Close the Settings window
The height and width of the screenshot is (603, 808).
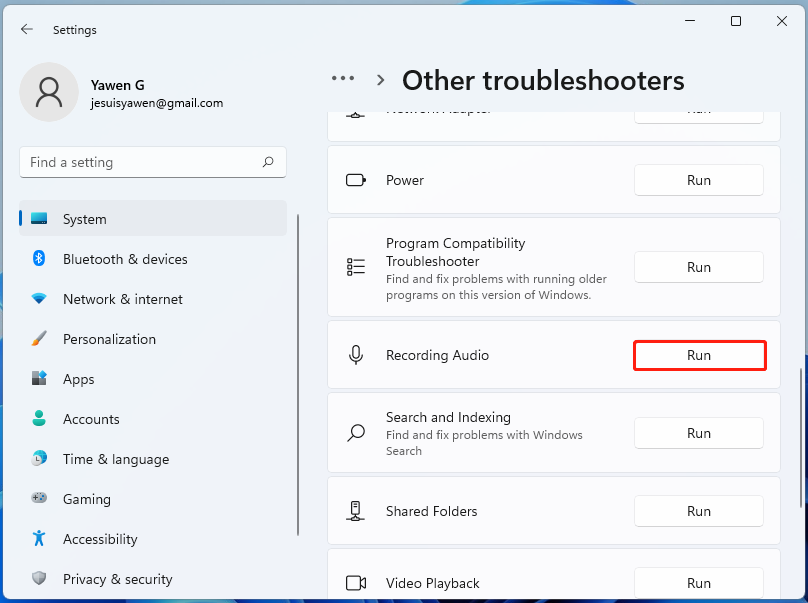[x=782, y=21]
